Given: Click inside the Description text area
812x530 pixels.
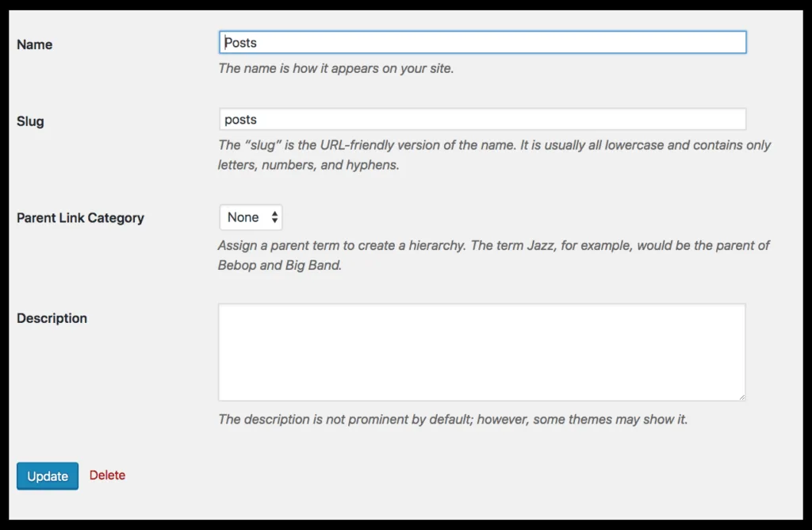Looking at the screenshot, I should pos(482,351).
